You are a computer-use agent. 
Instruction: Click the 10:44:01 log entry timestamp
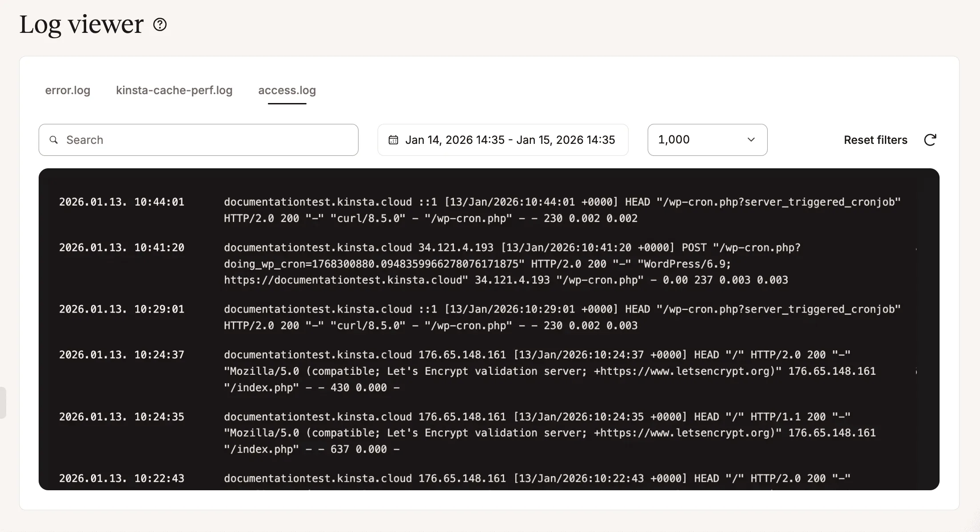point(122,202)
